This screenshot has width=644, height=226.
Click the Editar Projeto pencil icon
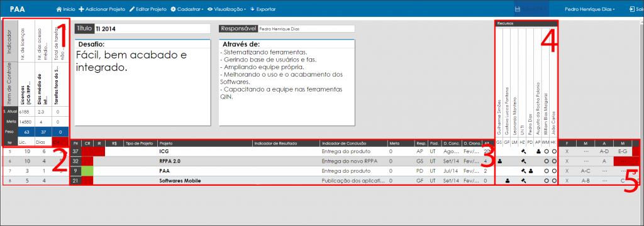pos(132,9)
